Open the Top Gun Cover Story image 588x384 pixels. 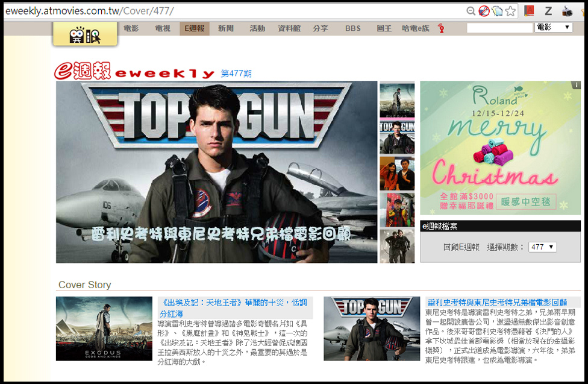click(372, 329)
